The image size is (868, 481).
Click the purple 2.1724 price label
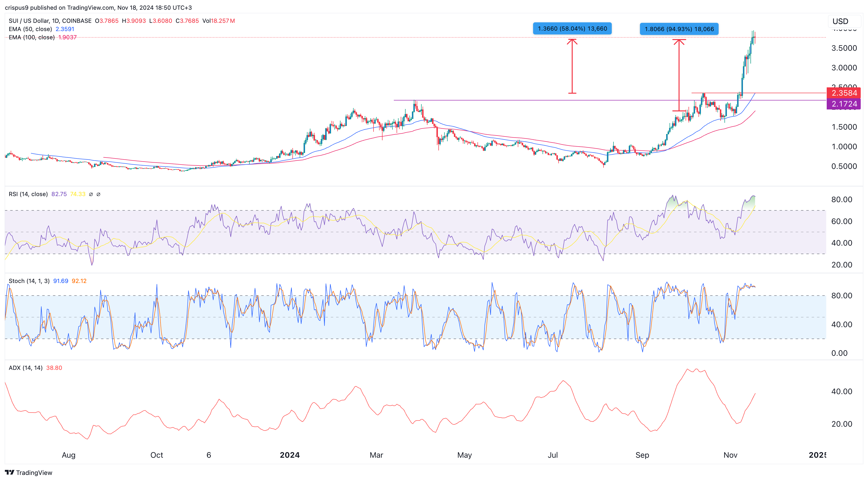point(844,104)
